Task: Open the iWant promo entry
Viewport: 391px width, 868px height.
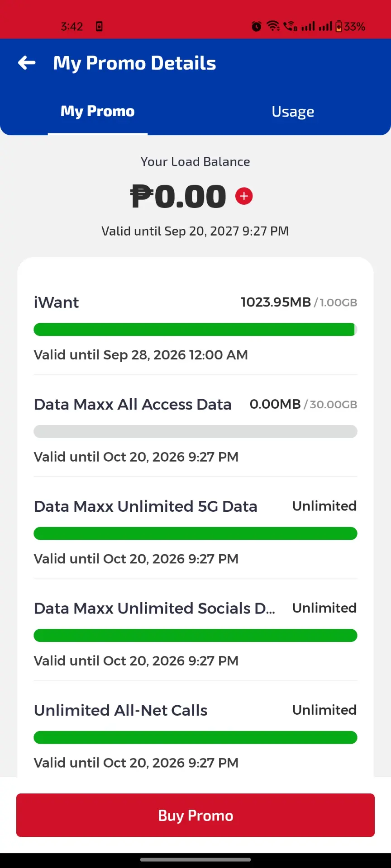Action: pyautogui.click(x=195, y=329)
